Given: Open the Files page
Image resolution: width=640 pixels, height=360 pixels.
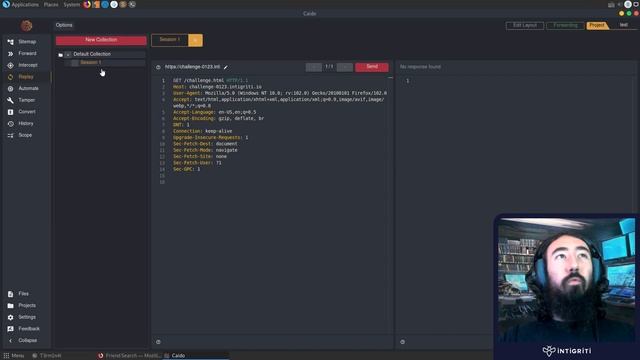Looking at the screenshot, I should click(x=27, y=294).
